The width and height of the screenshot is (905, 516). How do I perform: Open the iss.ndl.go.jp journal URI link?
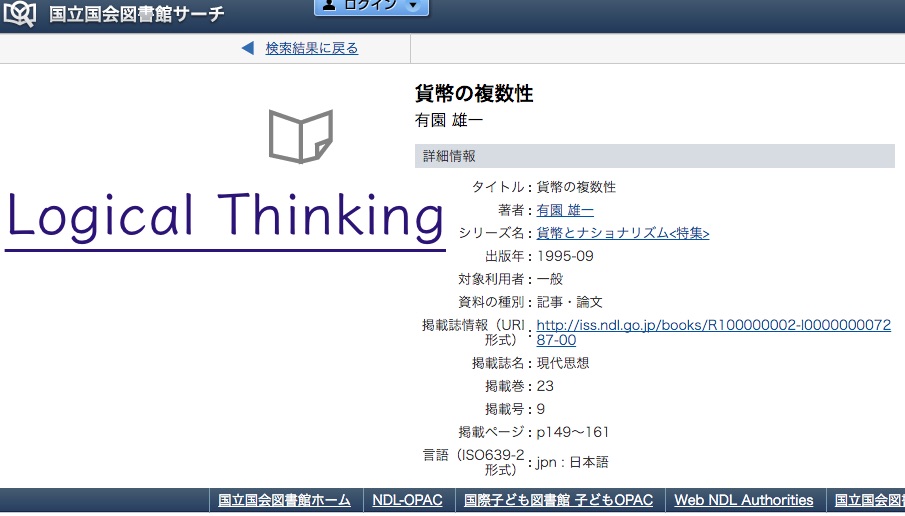(713, 332)
